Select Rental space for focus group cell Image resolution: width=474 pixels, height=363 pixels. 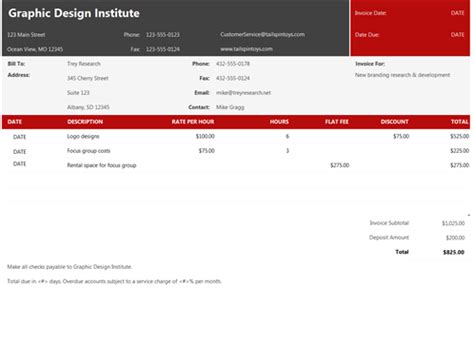click(x=102, y=165)
